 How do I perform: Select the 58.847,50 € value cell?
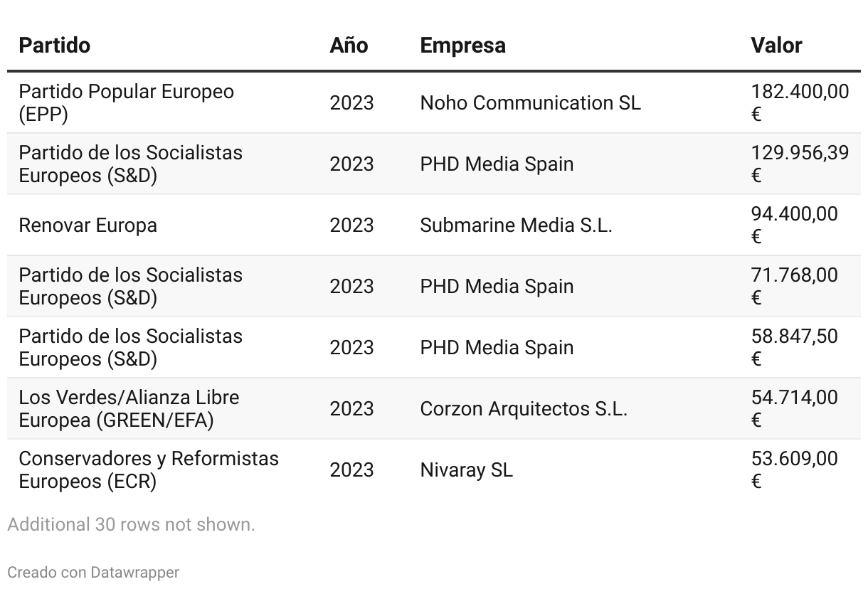[794, 347]
